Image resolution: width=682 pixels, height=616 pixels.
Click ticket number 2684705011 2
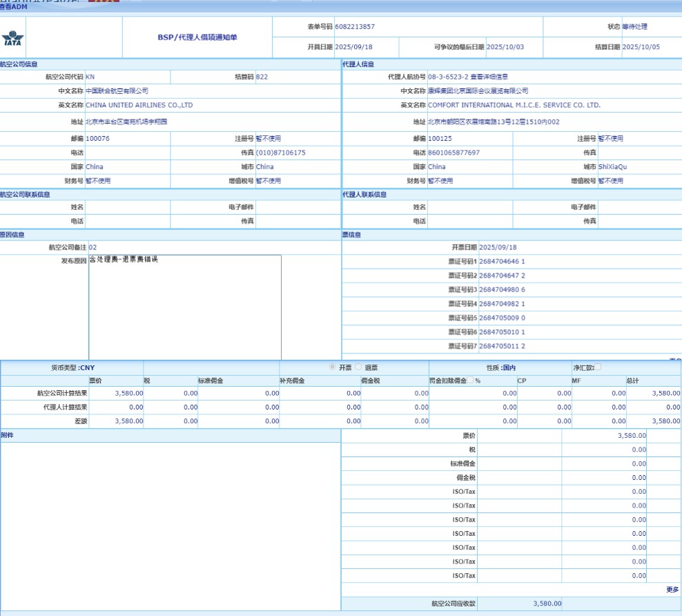point(502,346)
